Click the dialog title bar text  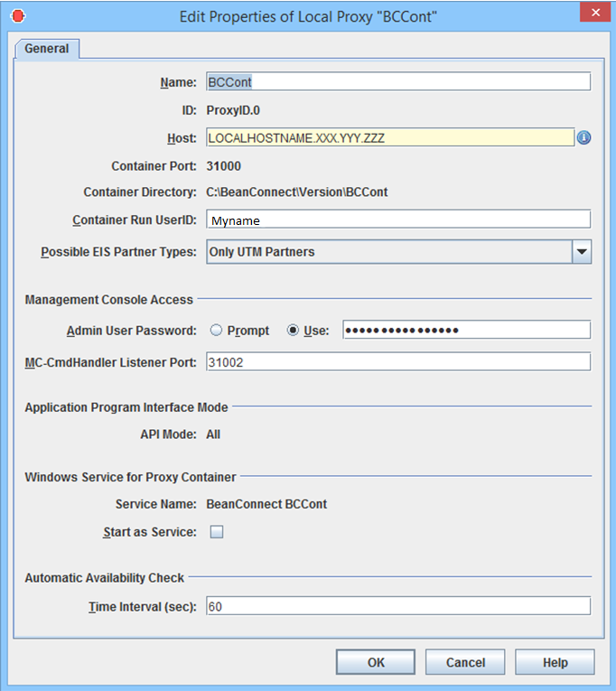pos(307,15)
